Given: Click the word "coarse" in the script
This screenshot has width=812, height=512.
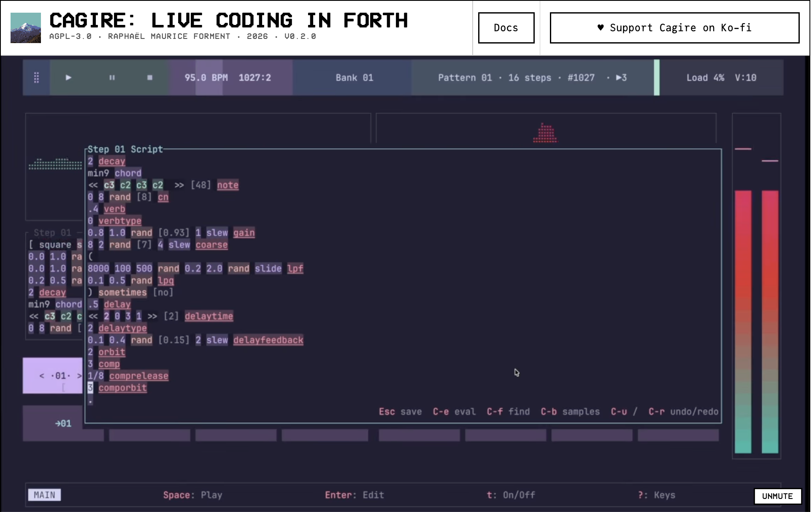Looking at the screenshot, I should click(x=212, y=245).
